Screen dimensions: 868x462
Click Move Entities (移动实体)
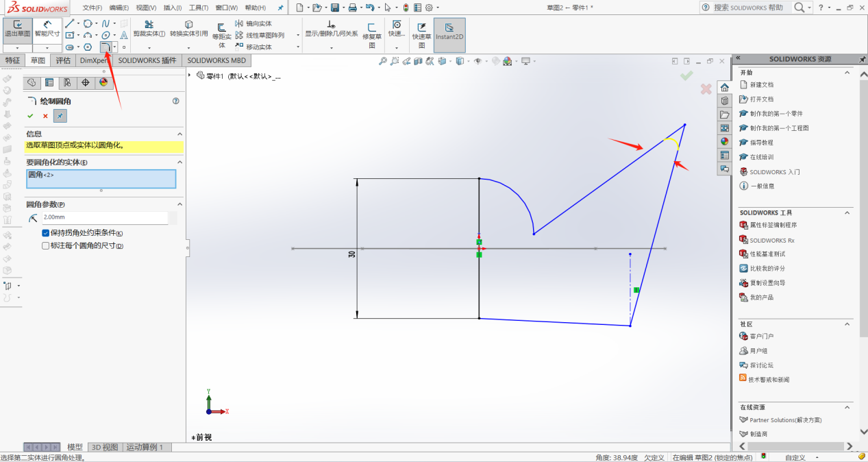point(253,47)
